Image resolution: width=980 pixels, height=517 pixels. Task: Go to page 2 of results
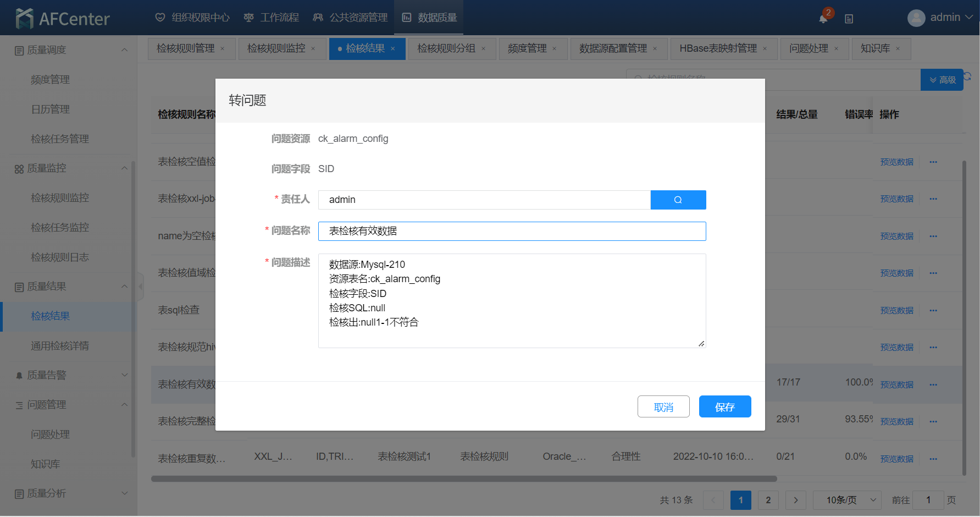coord(768,500)
